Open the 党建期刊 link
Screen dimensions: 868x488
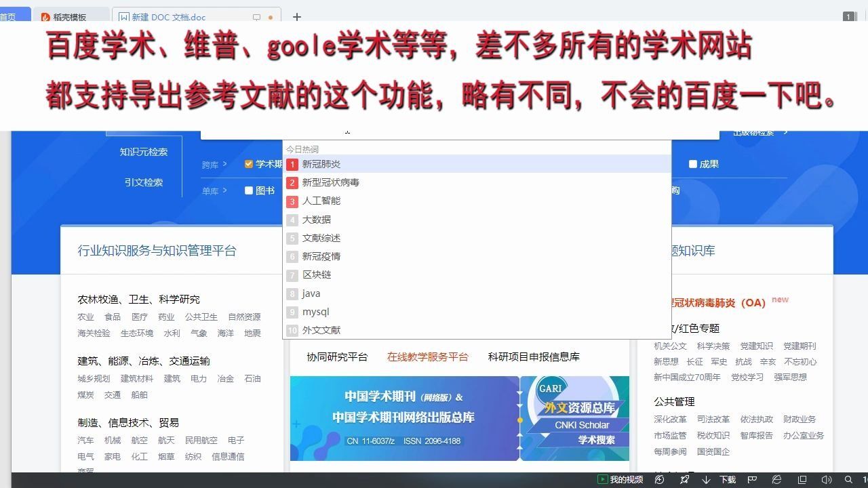coord(800,346)
